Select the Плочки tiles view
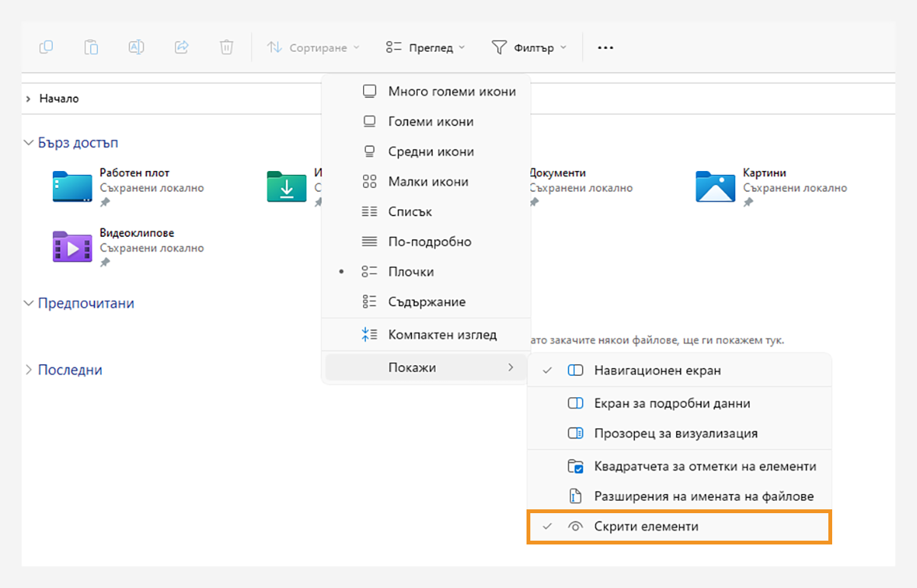917x588 pixels. pos(410,272)
